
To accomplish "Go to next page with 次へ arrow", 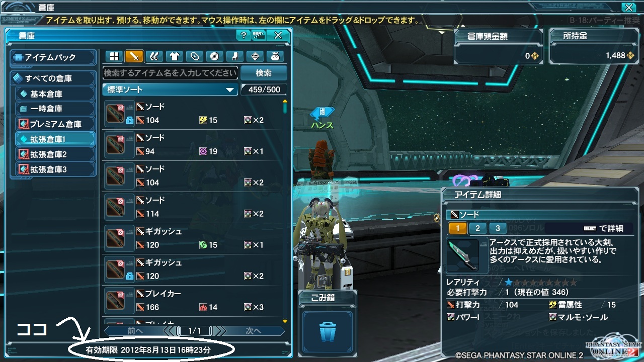I will coord(253,331).
